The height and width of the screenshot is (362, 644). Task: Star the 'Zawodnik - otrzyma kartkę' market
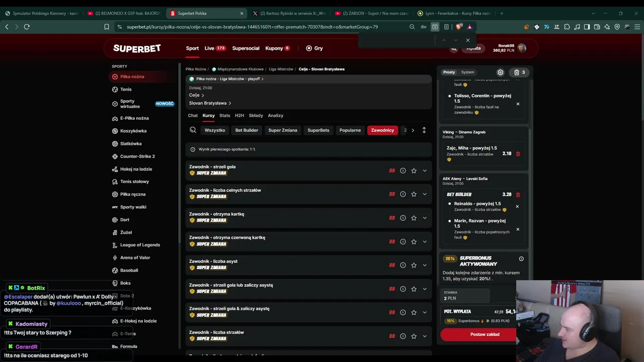[414, 218]
